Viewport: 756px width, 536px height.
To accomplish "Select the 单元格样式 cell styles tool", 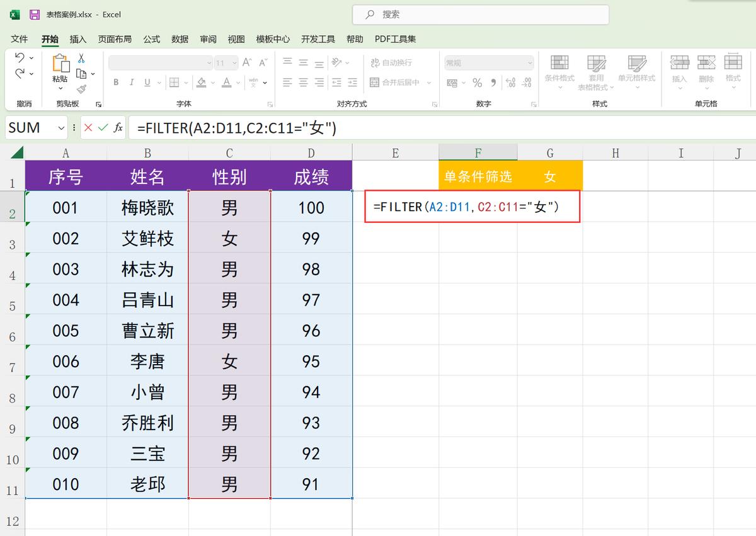I will [638, 71].
